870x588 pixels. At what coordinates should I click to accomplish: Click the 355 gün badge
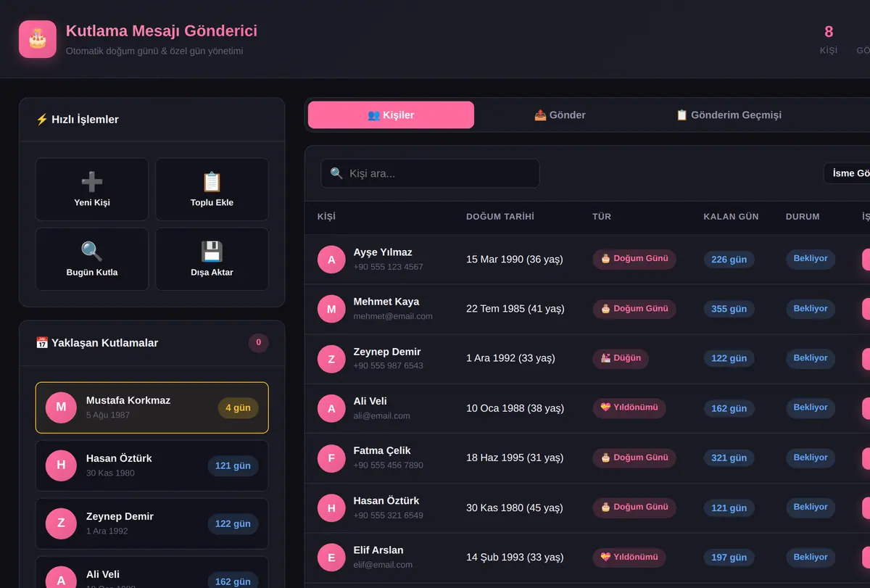tap(729, 309)
